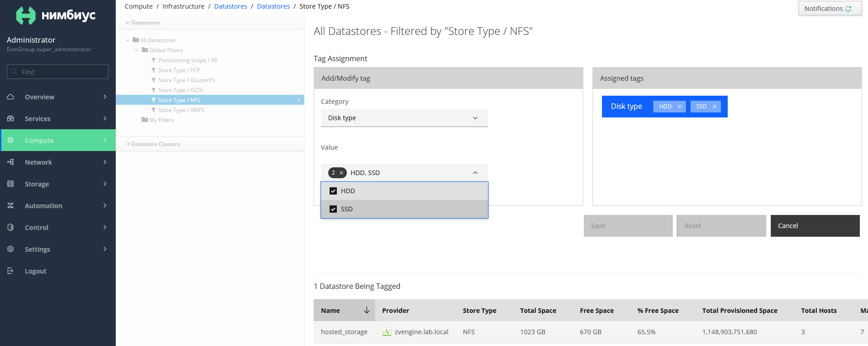Click the Network nodes icon

[x=10, y=162]
